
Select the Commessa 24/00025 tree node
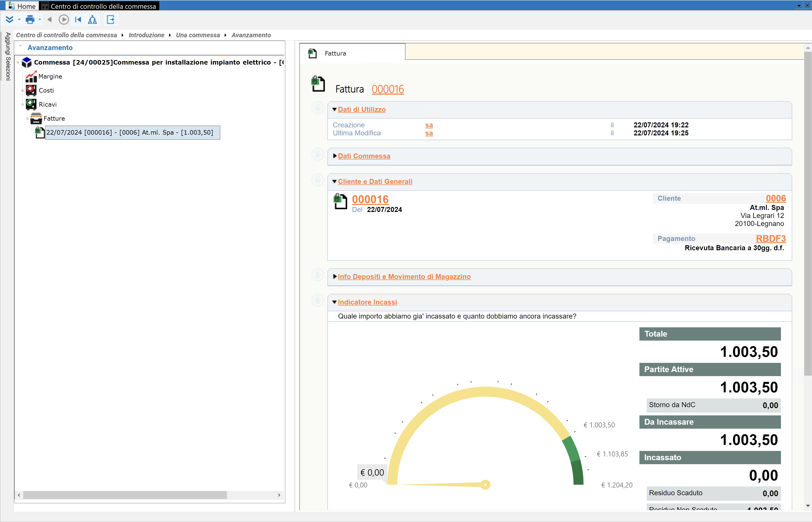pos(159,62)
